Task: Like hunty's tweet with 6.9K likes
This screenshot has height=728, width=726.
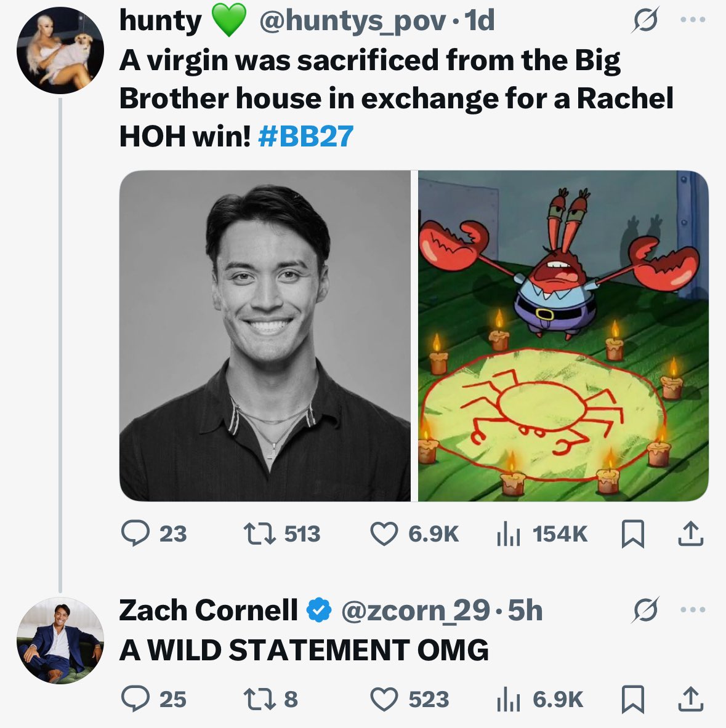Action: click(x=384, y=534)
